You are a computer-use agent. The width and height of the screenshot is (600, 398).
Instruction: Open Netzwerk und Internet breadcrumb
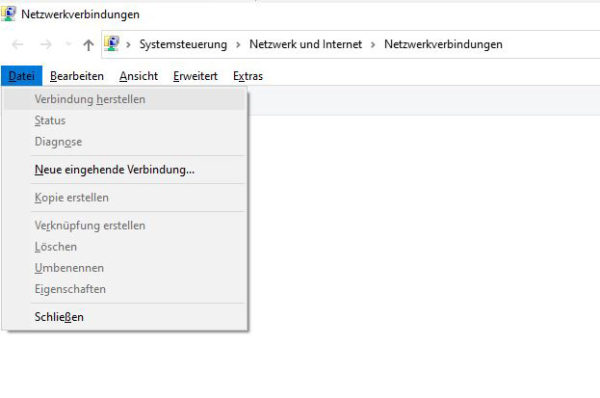(x=305, y=44)
